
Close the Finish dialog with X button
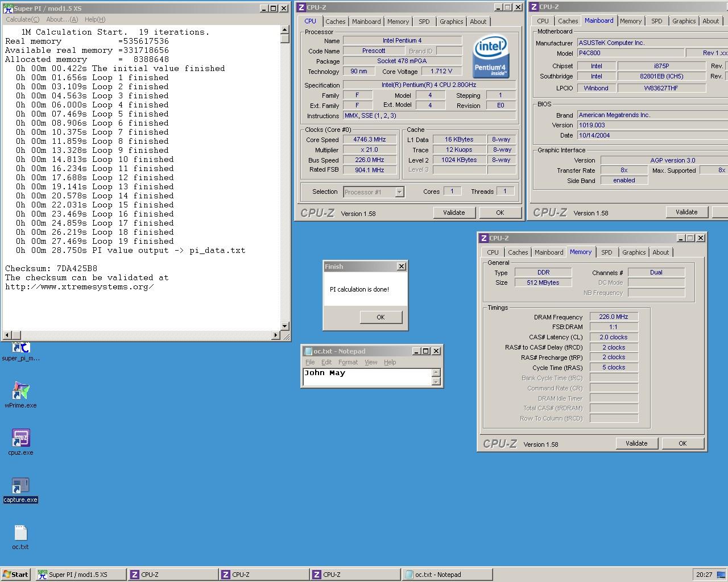(x=402, y=266)
